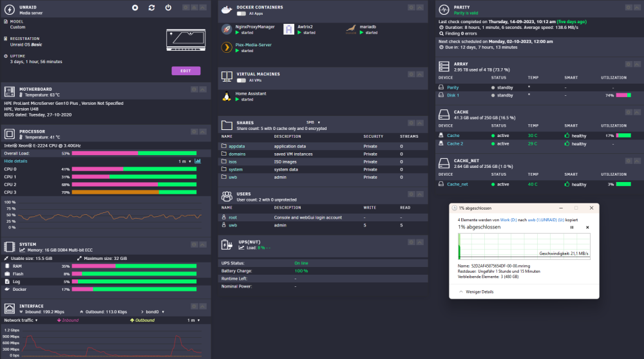Open the domains share link

(x=237, y=154)
